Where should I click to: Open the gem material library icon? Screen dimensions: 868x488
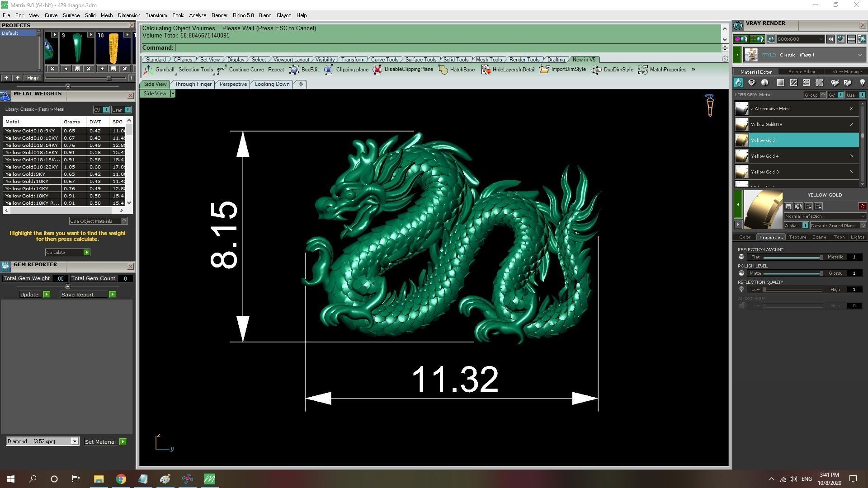point(751,83)
